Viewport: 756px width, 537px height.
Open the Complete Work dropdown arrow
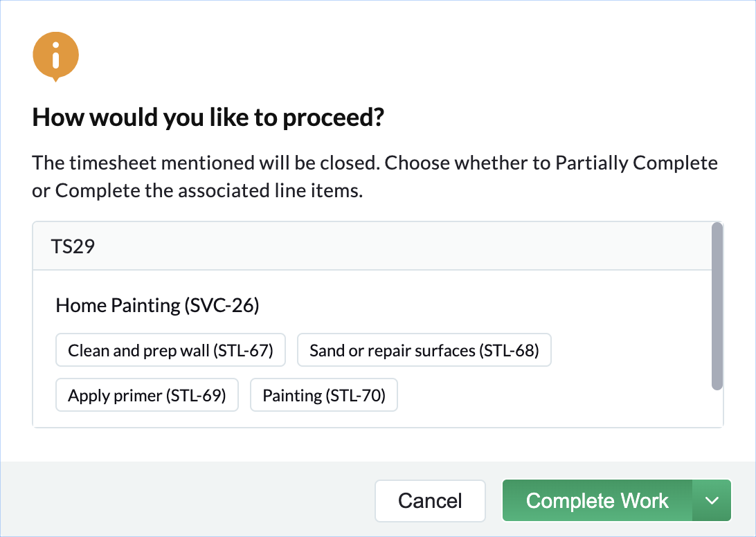tap(712, 500)
